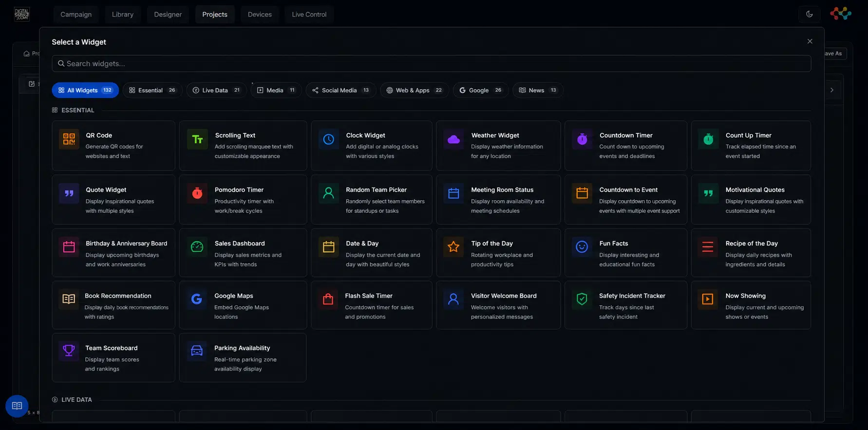Pick the Team Scoreboard trophy icon
The width and height of the screenshot is (868, 430).
coord(69,351)
